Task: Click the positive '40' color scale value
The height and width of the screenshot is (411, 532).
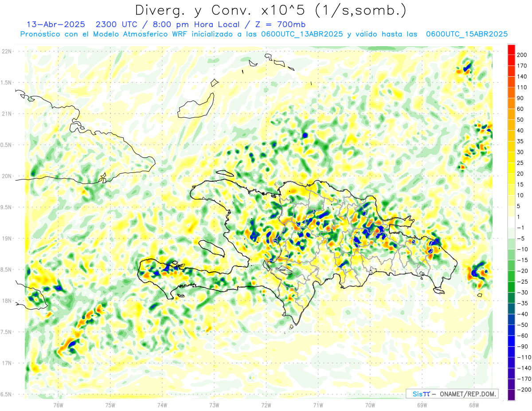Action: tap(520, 130)
